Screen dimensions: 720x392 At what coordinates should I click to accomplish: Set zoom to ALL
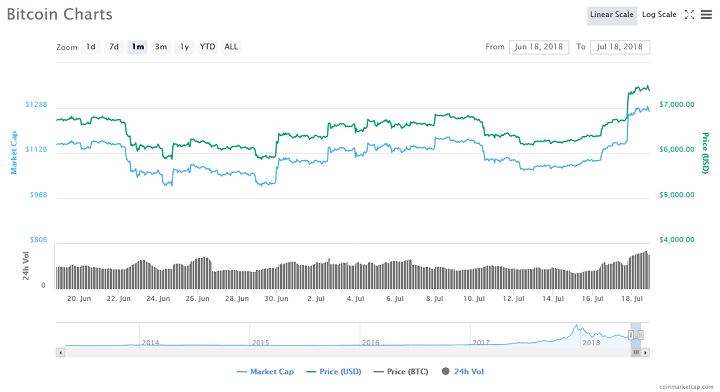[231, 47]
